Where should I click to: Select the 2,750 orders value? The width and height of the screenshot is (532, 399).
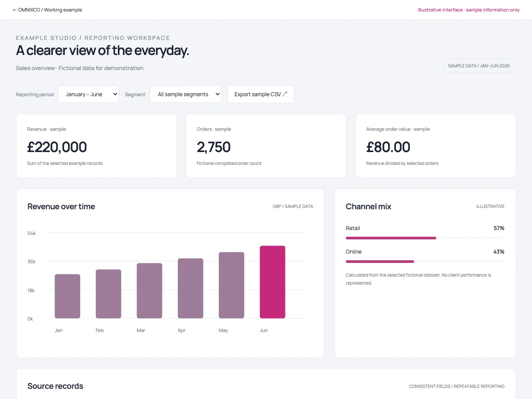(214, 147)
